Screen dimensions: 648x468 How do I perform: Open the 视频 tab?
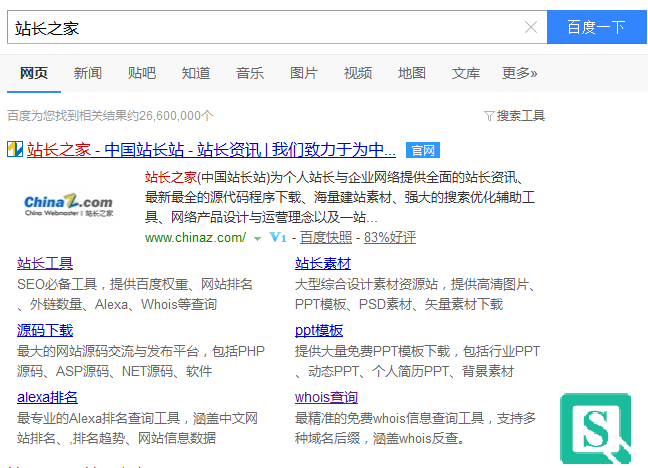point(358,73)
